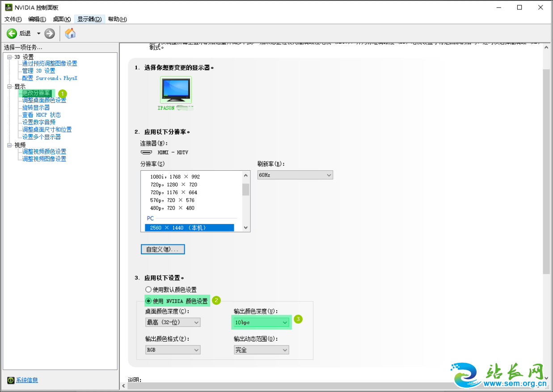553x392 pixels.
Task: Click the 自定义(M) button
Action: tap(162, 249)
